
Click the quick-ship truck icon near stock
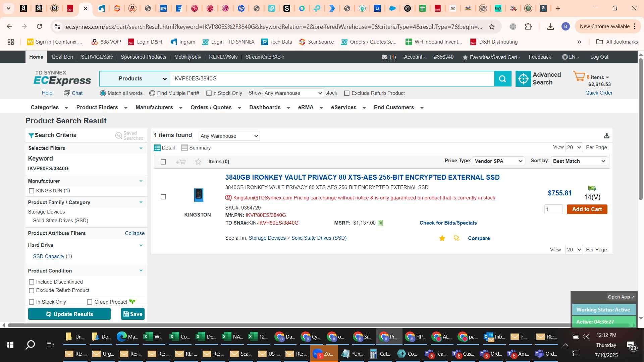coord(592,188)
